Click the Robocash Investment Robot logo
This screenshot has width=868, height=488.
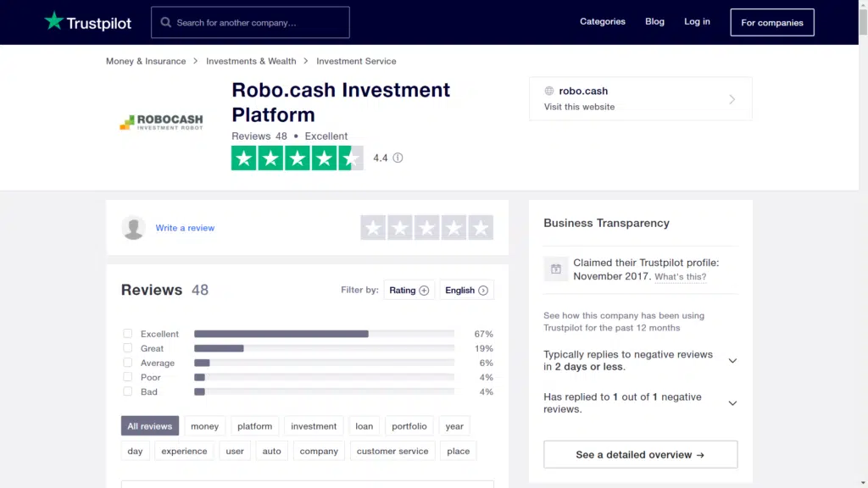click(162, 122)
